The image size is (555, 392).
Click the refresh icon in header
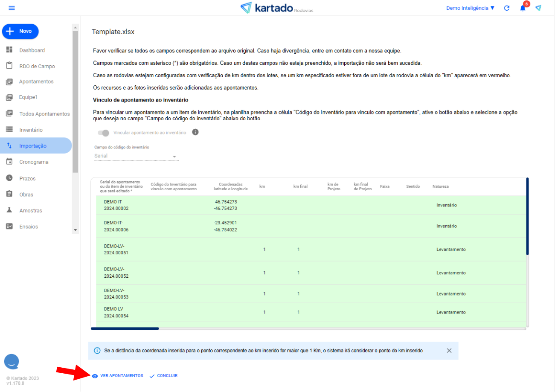pos(507,8)
